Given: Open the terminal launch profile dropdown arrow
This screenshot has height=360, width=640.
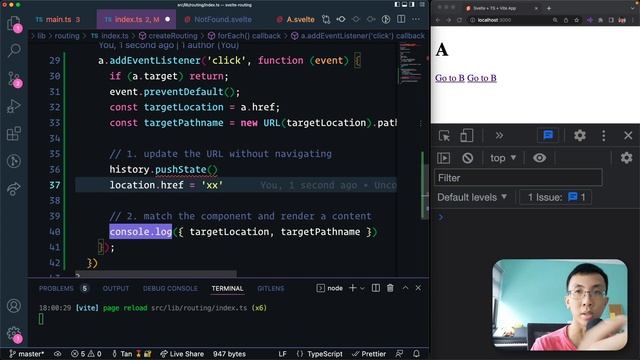Looking at the screenshot, I should pos(362,289).
